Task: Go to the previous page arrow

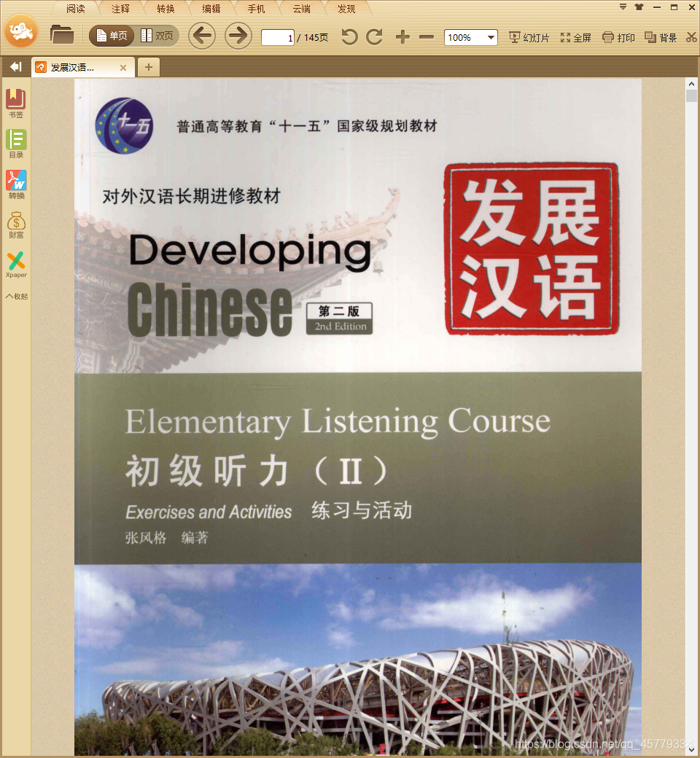Action: click(x=202, y=36)
